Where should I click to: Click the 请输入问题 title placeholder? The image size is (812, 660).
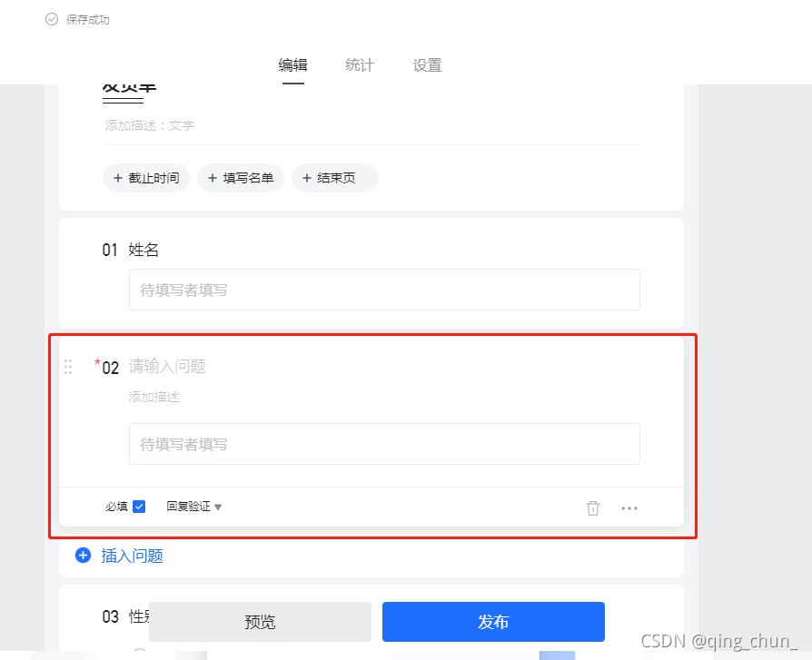[167, 367]
